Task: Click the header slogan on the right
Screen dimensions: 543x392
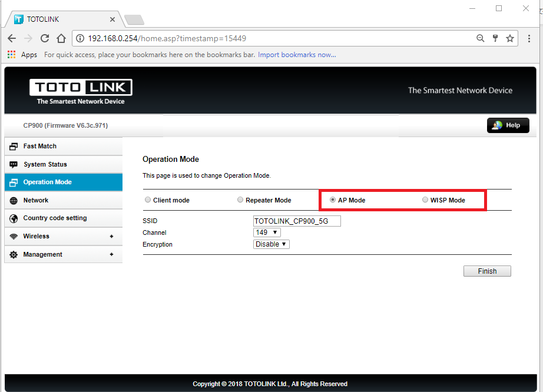Action: point(460,90)
